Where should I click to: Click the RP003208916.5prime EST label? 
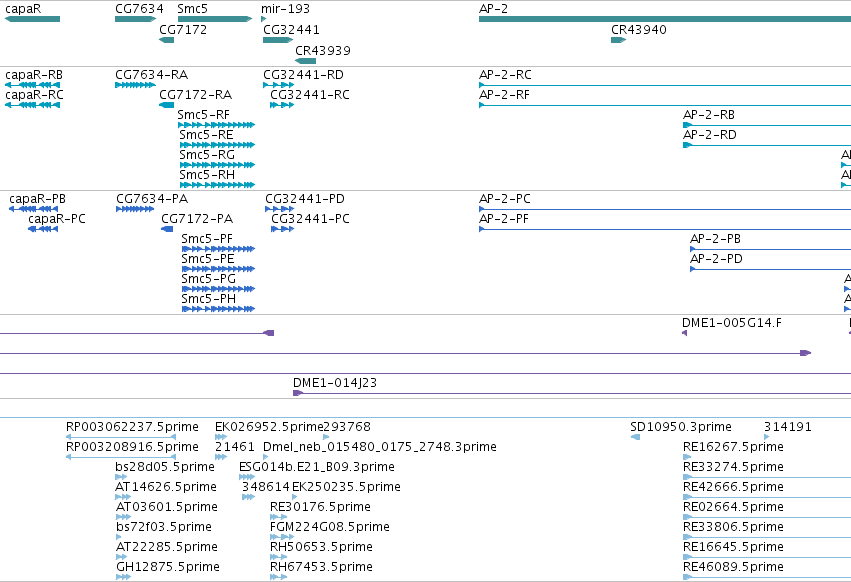(x=132, y=447)
